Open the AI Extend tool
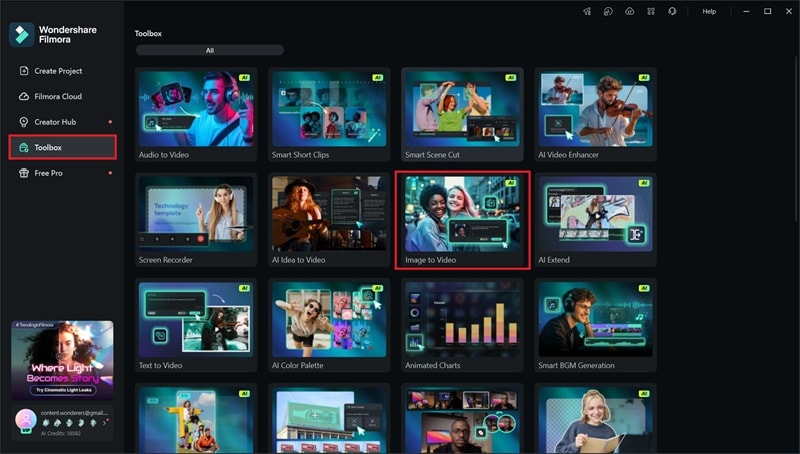Screen dimensions: 800x454 (x=595, y=220)
